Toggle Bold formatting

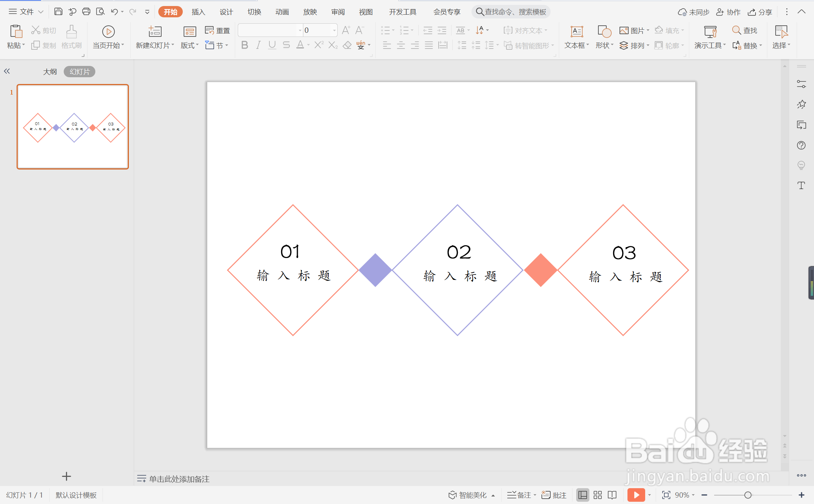click(x=245, y=45)
